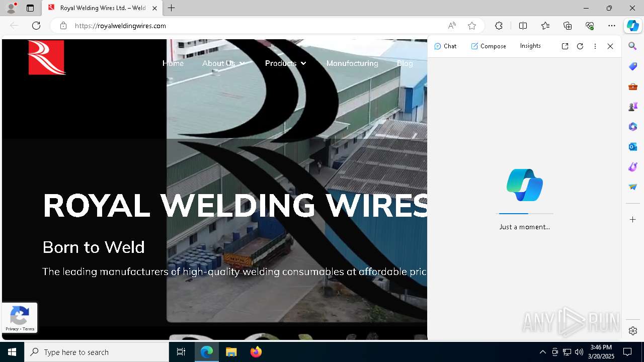
Task: Open reCAPTCHA Terms link
Action: point(29,329)
